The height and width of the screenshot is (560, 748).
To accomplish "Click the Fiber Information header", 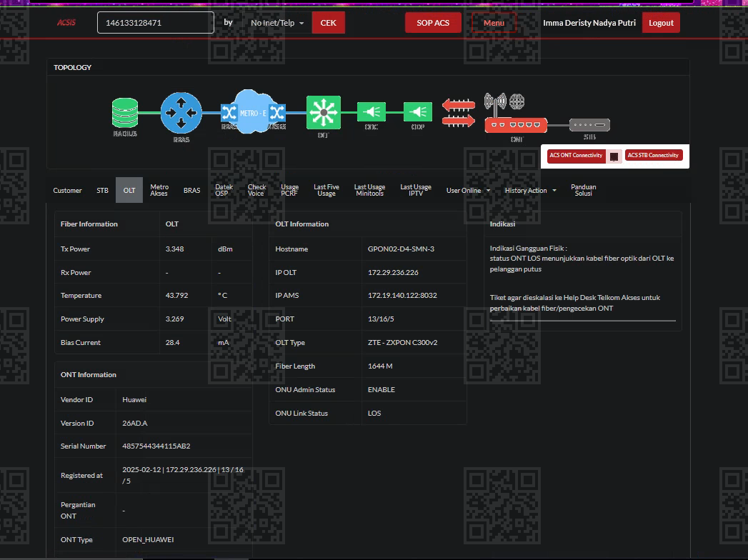I will [x=89, y=224].
